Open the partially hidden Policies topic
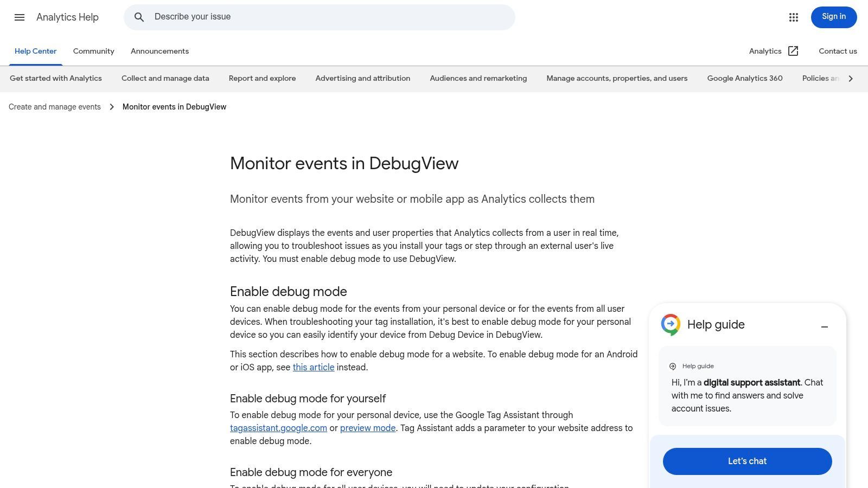868x488 pixels. click(821, 78)
